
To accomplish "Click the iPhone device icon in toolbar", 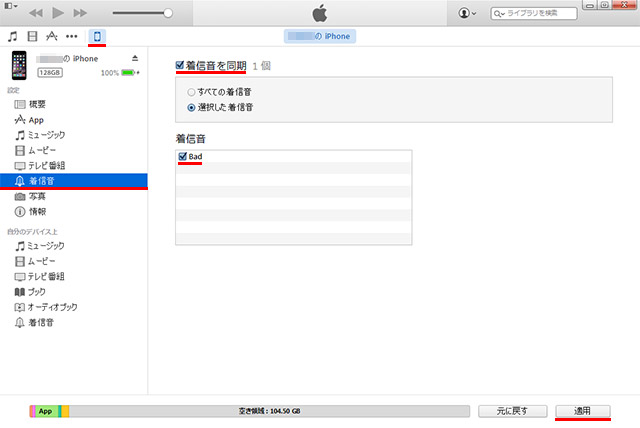I will [98, 37].
